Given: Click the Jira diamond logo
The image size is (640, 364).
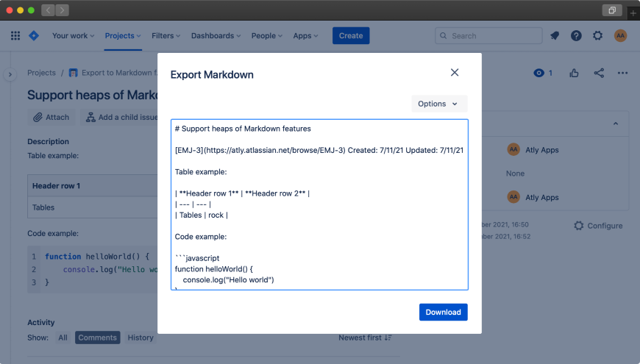Looking at the screenshot, I should point(34,35).
